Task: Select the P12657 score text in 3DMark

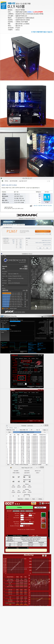Action: [x=12, y=232]
